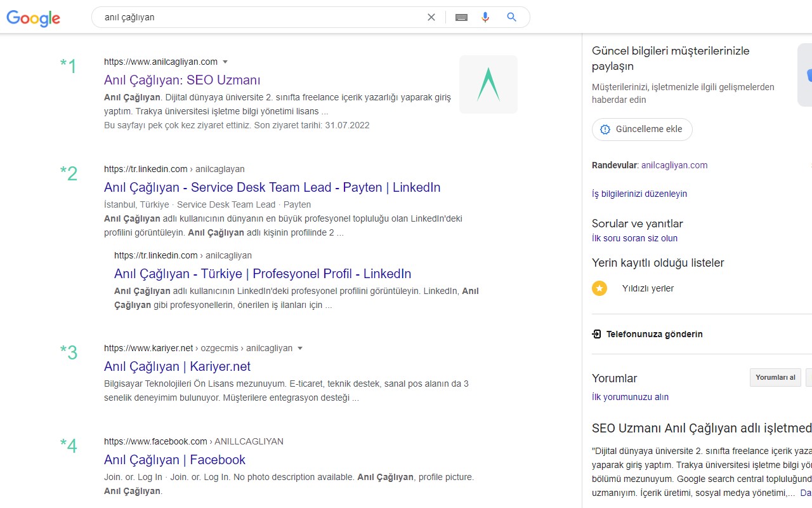The height and width of the screenshot is (508, 812).
Task: Visit the Anıl Çağlıyan Facebook result
Action: [174, 459]
